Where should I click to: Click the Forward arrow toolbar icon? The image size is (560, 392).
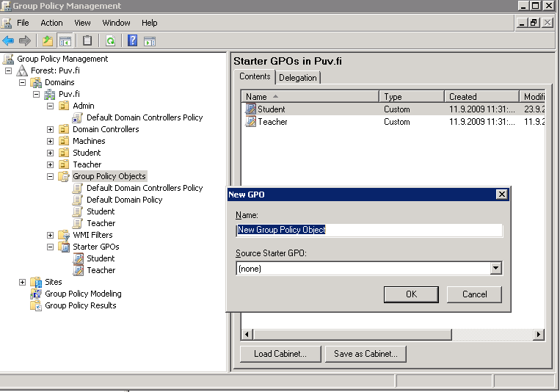(25, 40)
